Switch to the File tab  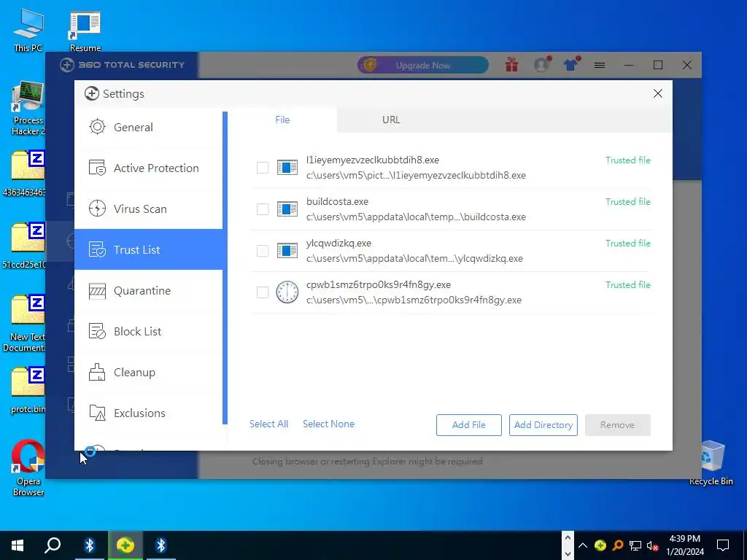pyautogui.click(x=282, y=120)
